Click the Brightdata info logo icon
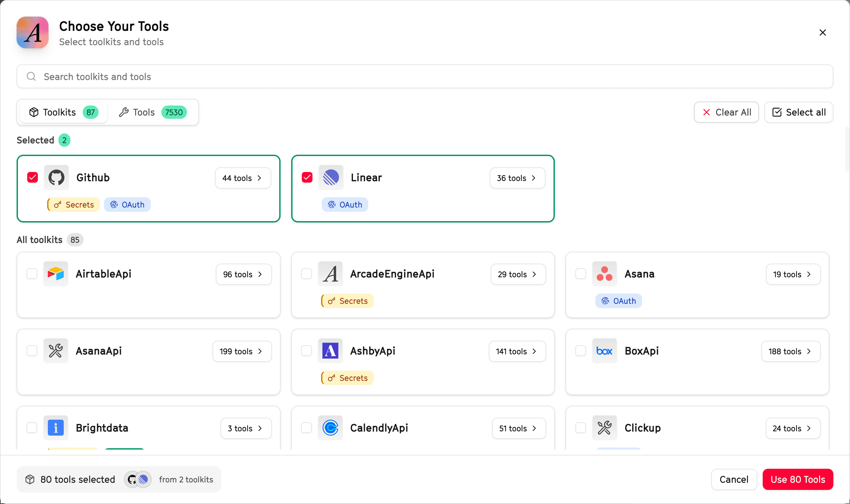This screenshot has height=504, width=850. click(56, 428)
